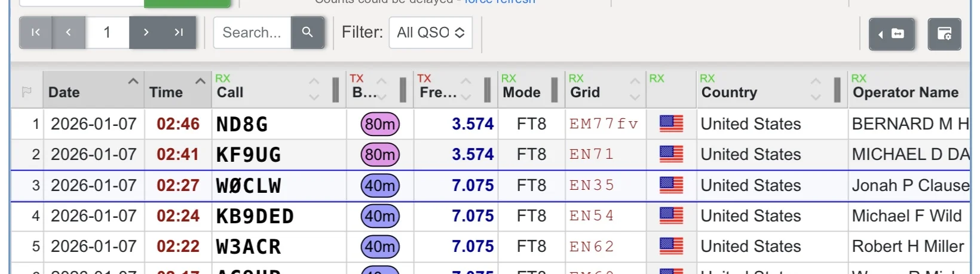Jump to the last page
Screen dimensions: 980x274
pyautogui.click(x=179, y=32)
